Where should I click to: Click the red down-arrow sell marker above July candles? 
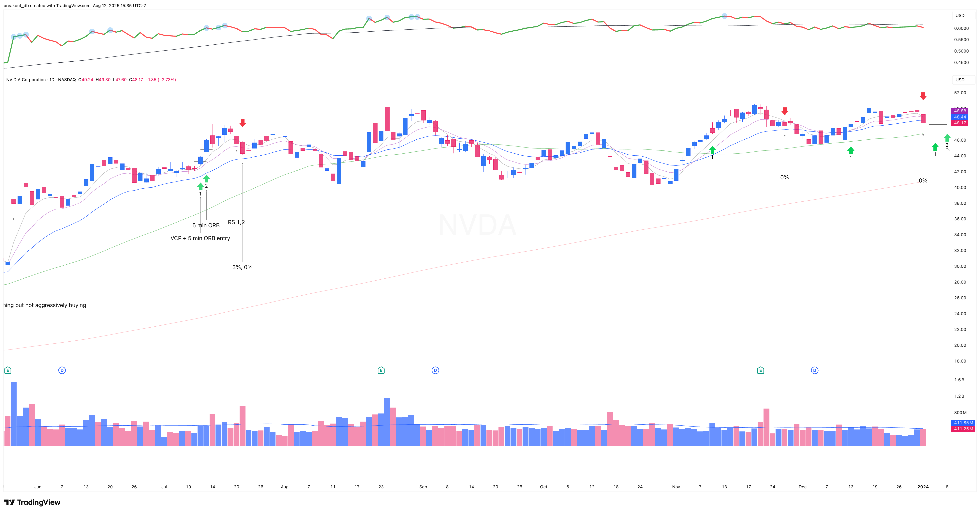[243, 123]
